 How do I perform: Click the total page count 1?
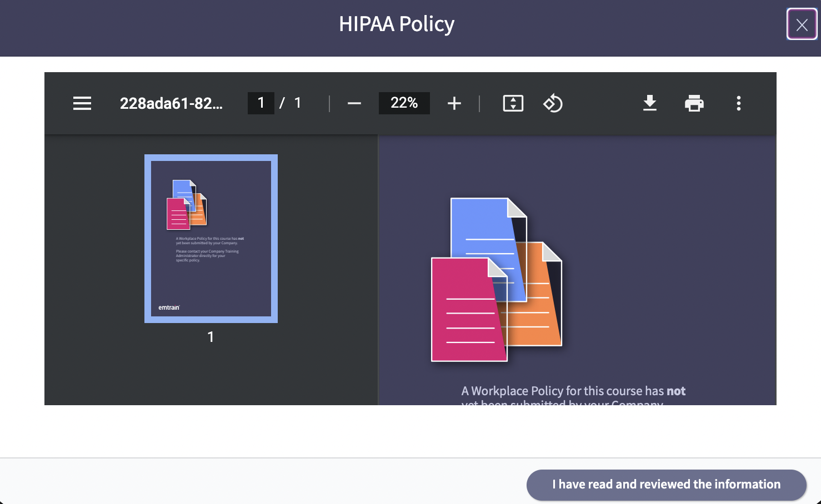point(298,103)
